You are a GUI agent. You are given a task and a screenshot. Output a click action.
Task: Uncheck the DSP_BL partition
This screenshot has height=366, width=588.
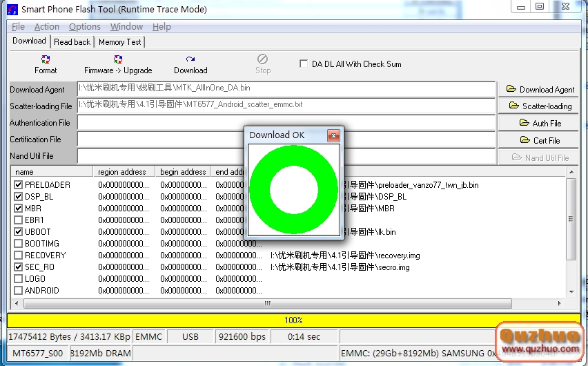coord(18,196)
